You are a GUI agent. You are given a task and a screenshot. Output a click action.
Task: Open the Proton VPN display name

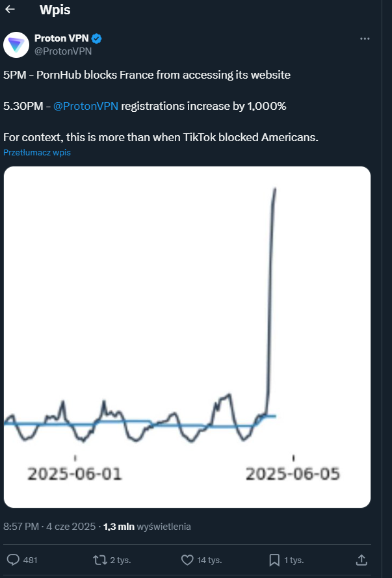pyautogui.click(x=62, y=38)
